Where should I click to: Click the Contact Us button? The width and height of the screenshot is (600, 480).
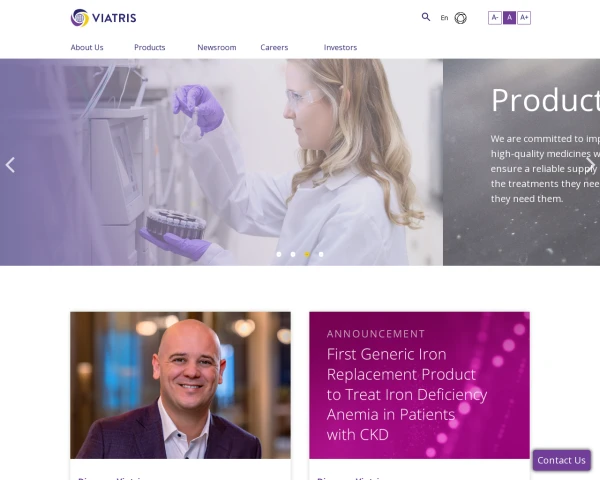pos(561,460)
